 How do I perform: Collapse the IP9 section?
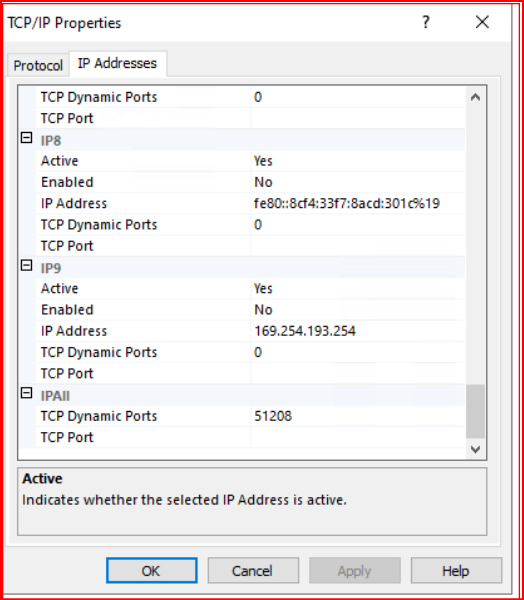(x=26, y=265)
